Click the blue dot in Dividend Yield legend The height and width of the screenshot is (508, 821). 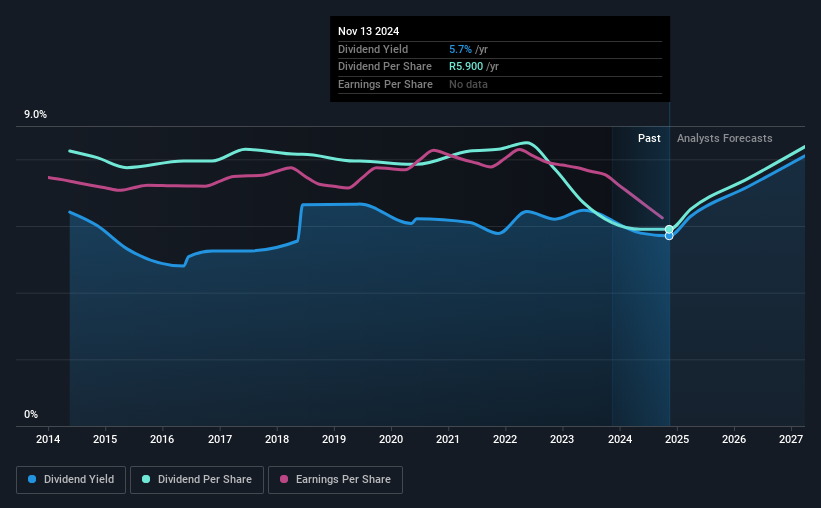(x=32, y=479)
